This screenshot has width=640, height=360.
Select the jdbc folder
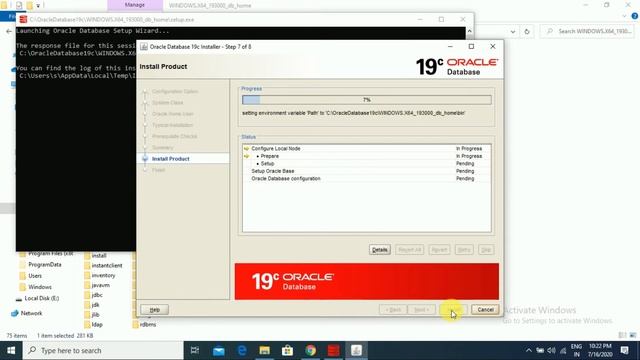pyautogui.click(x=97, y=295)
